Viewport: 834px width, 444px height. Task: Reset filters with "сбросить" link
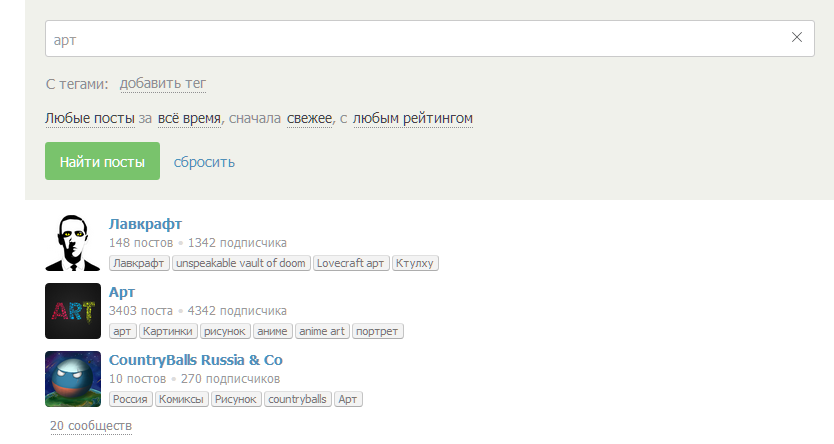[x=204, y=162]
